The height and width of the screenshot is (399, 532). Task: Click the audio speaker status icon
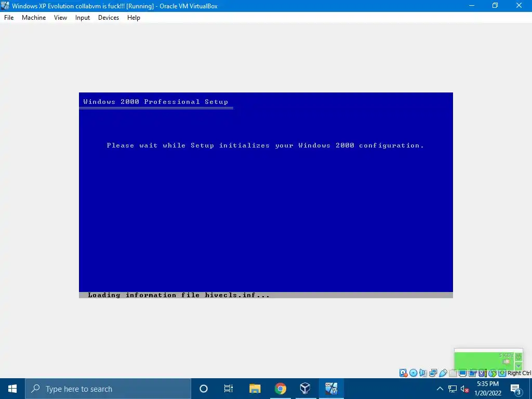click(x=423, y=373)
